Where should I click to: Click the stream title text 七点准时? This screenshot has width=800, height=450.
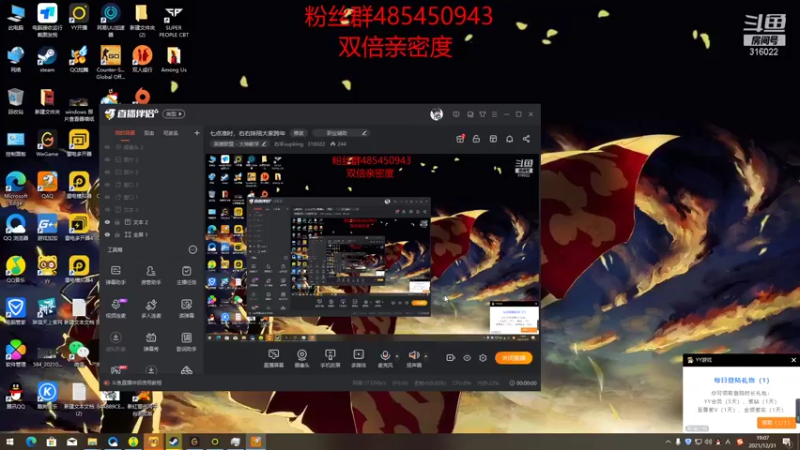[247, 133]
